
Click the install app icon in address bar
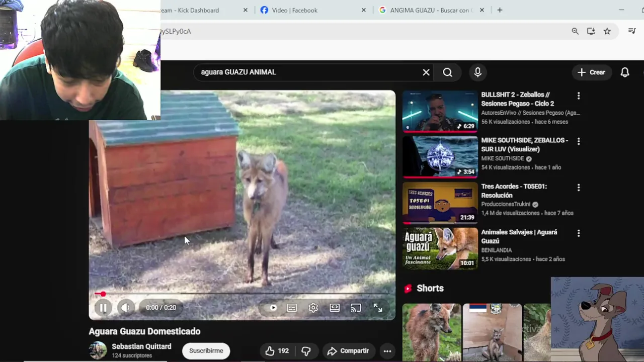(x=591, y=31)
